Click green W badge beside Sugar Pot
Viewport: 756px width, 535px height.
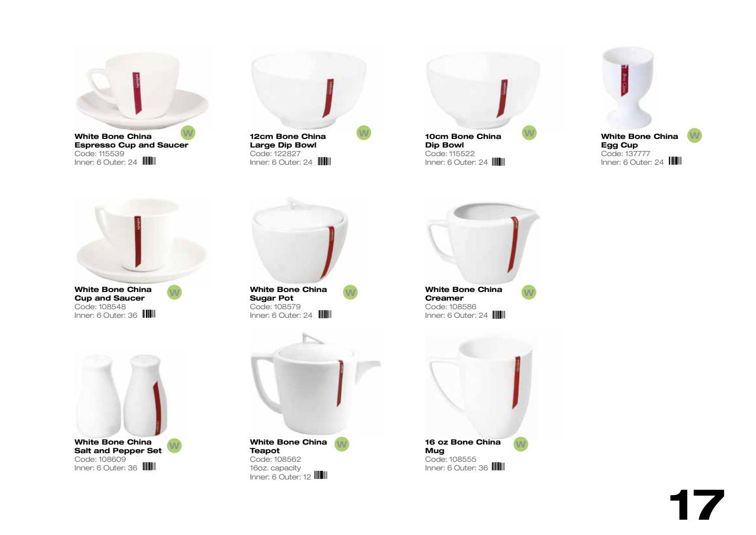pyautogui.click(x=350, y=292)
